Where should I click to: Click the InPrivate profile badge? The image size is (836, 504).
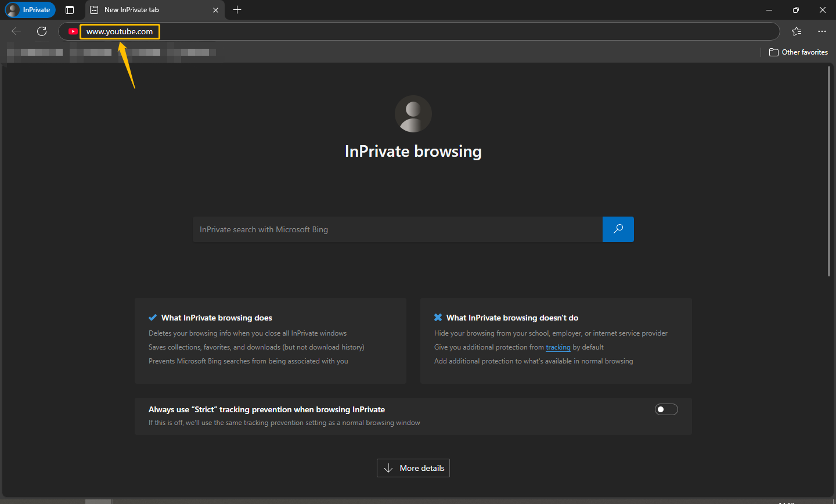30,10
